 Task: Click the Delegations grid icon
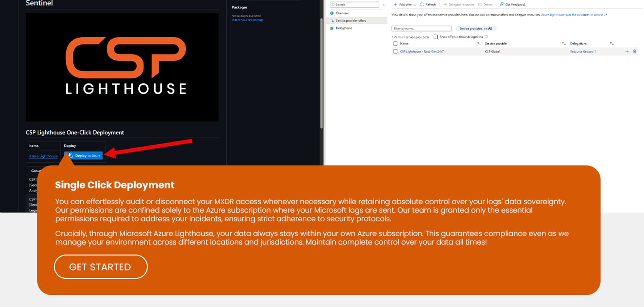pyautogui.click(x=332, y=28)
